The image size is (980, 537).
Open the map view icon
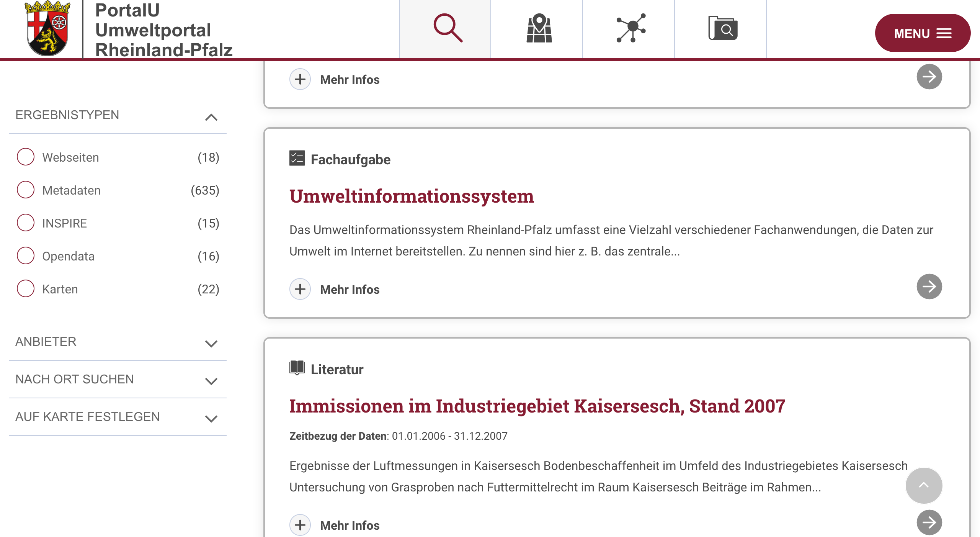coord(538,29)
